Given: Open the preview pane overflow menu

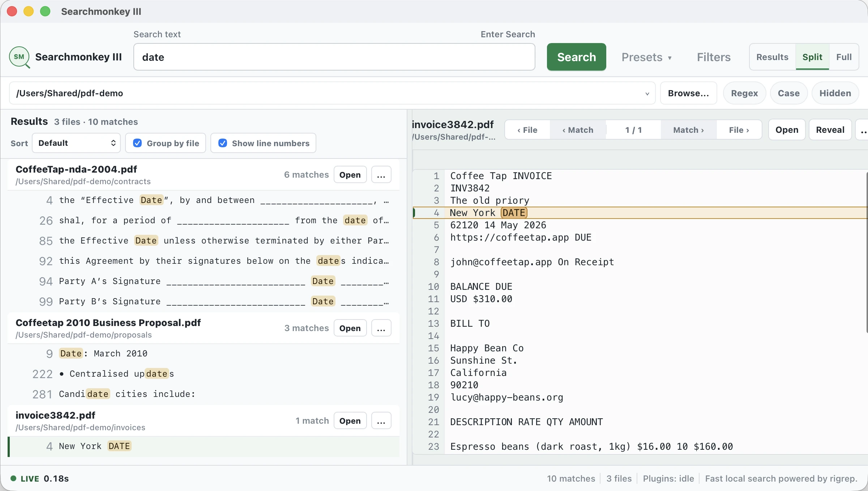Looking at the screenshot, I should pyautogui.click(x=863, y=130).
